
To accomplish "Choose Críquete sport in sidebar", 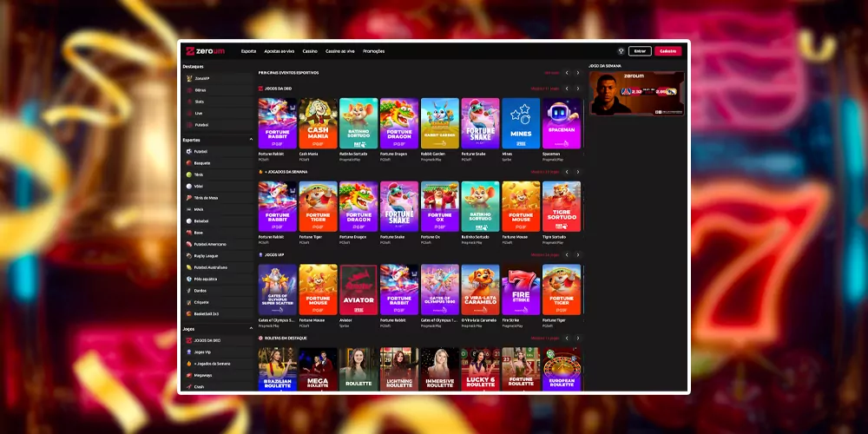I will click(218, 302).
